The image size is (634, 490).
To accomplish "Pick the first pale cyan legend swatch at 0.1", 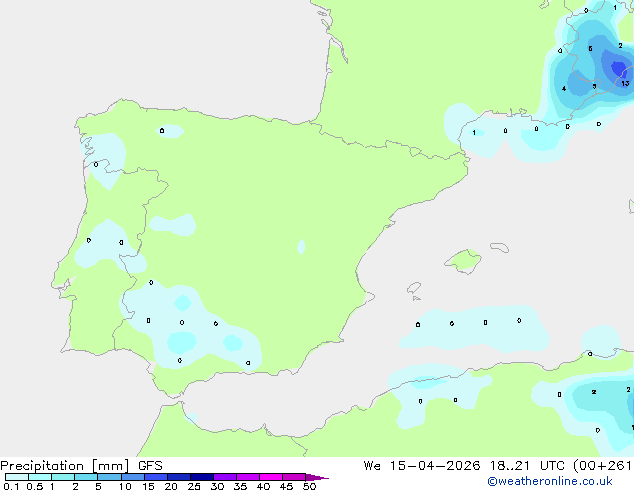I will pos(17,477).
